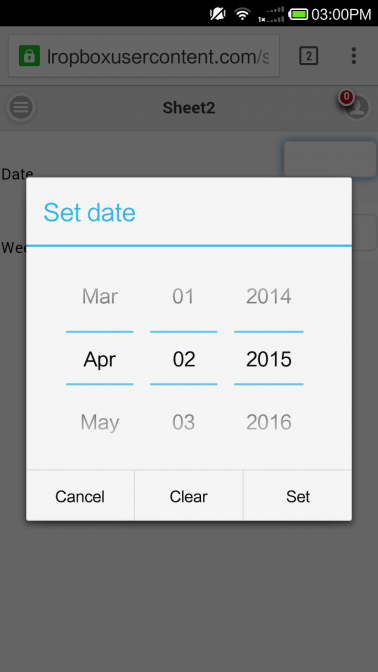
Task: Select Mar in the month picker
Action: (99, 297)
